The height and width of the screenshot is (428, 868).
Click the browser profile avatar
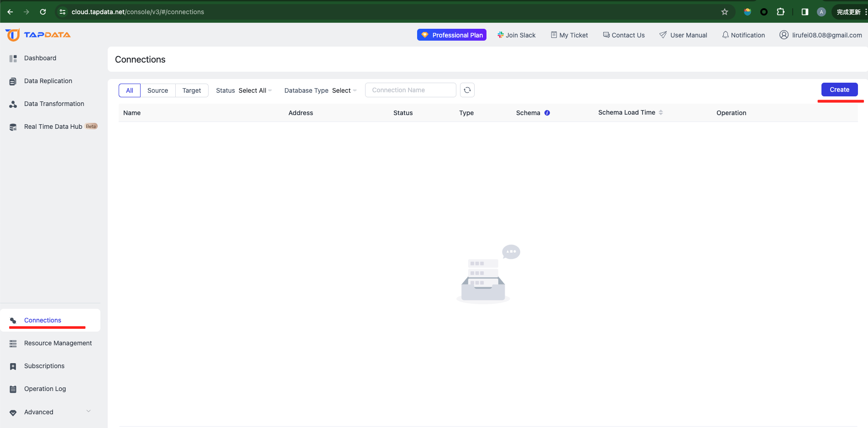[x=821, y=12]
